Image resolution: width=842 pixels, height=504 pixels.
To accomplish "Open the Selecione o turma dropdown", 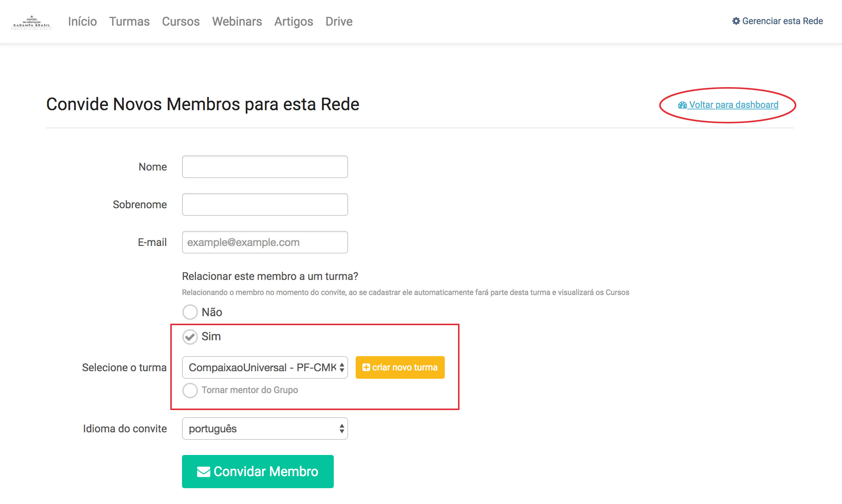I will pos(265,367).
